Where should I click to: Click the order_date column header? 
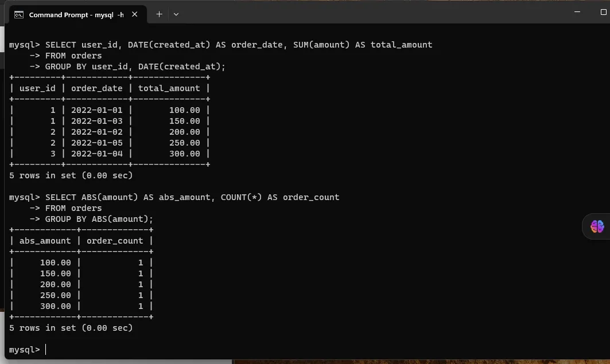[x=96, y=88]
